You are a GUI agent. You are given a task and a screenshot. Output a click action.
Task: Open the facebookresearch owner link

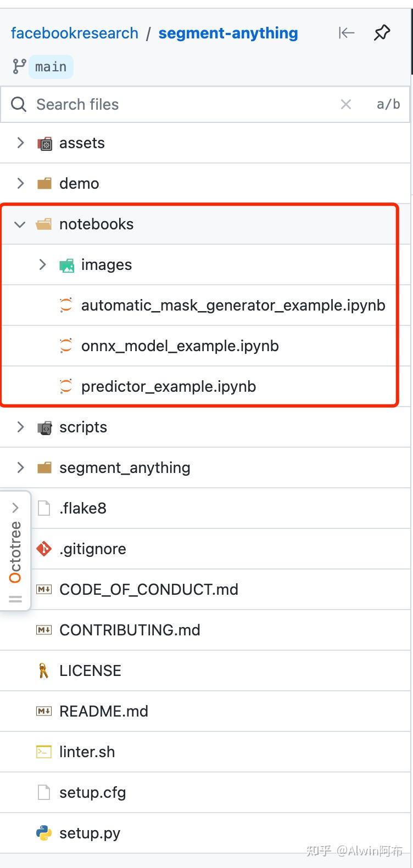(x=75, y=33)
